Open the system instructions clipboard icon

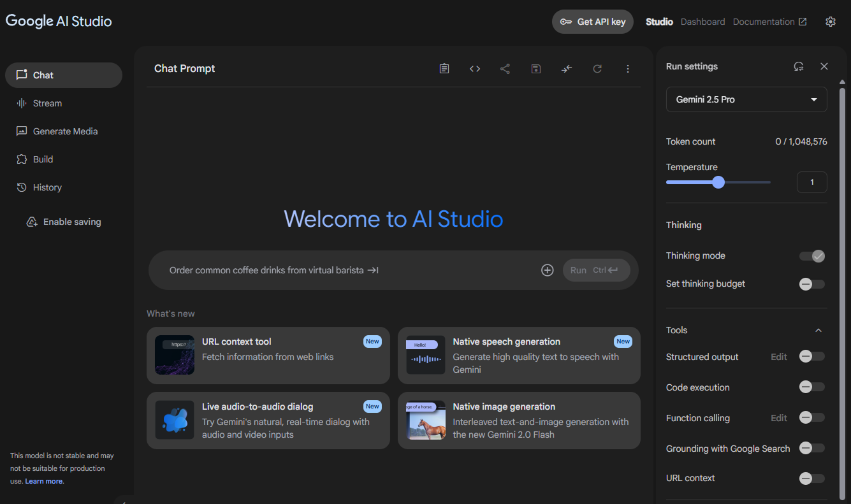tap(444, 69)
